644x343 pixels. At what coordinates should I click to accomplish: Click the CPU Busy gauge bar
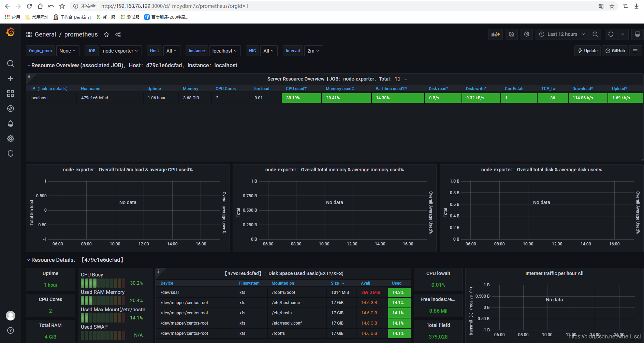(x=103, y=283)
